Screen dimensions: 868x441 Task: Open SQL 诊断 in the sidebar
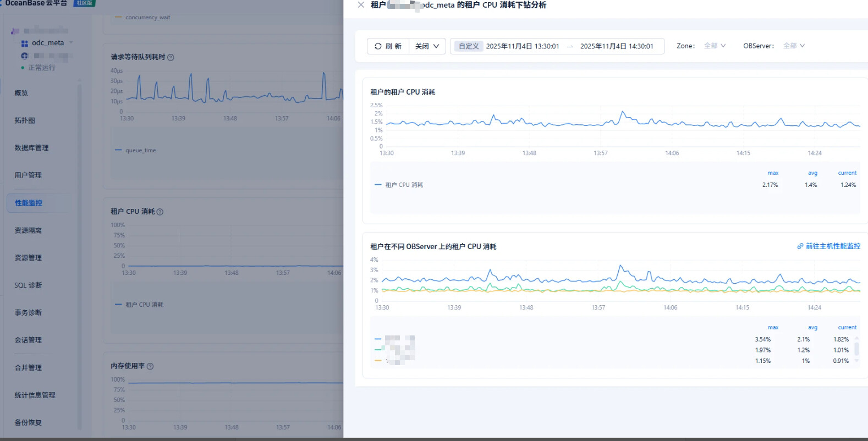coord(28,285)
